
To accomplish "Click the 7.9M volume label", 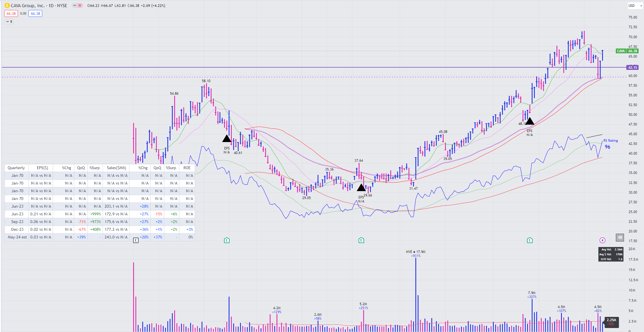I will point(532,293).
